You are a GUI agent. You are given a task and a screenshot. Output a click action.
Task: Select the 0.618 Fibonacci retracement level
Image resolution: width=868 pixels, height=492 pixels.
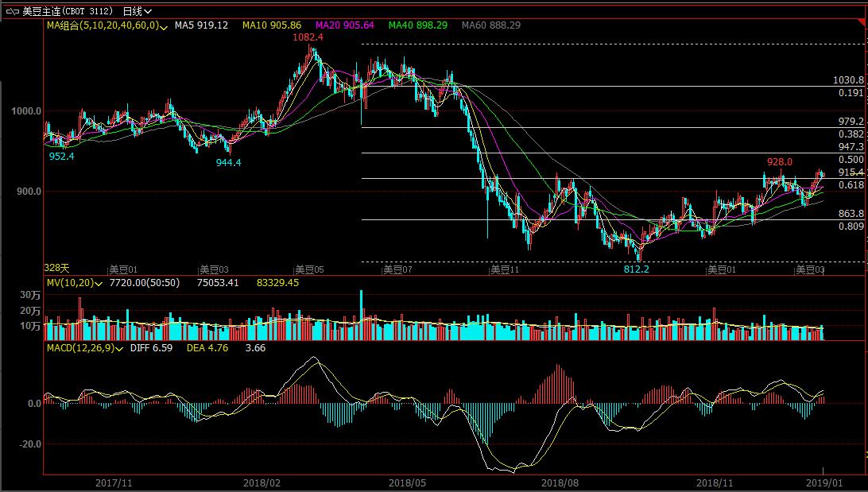tap(851, 185)
